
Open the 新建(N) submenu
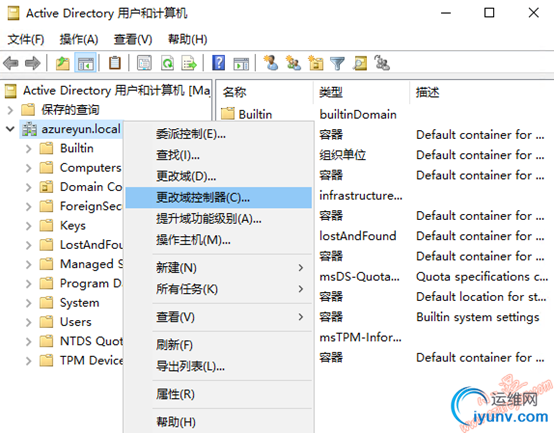coord(219,268)
